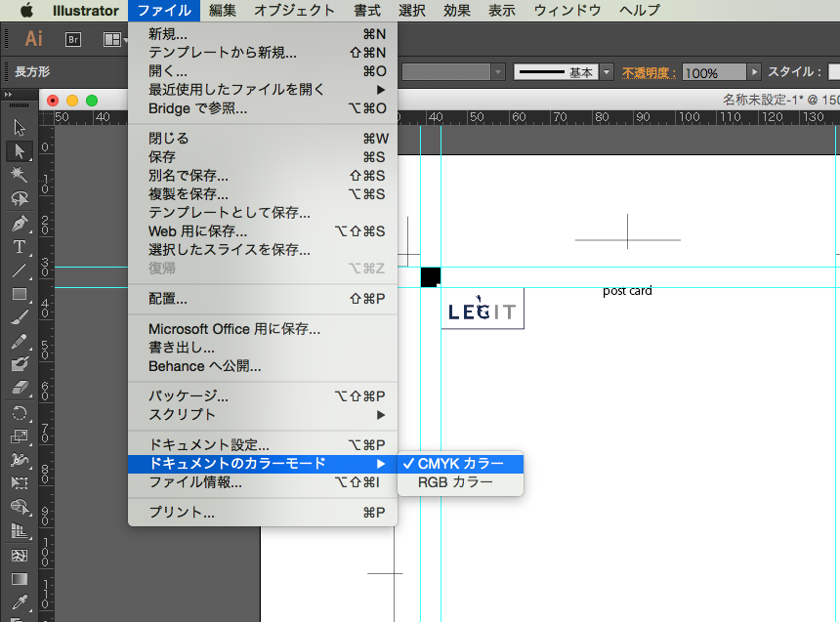Click the Illustrator application menu
The image size is (840, 622).
tap(86, 10)
